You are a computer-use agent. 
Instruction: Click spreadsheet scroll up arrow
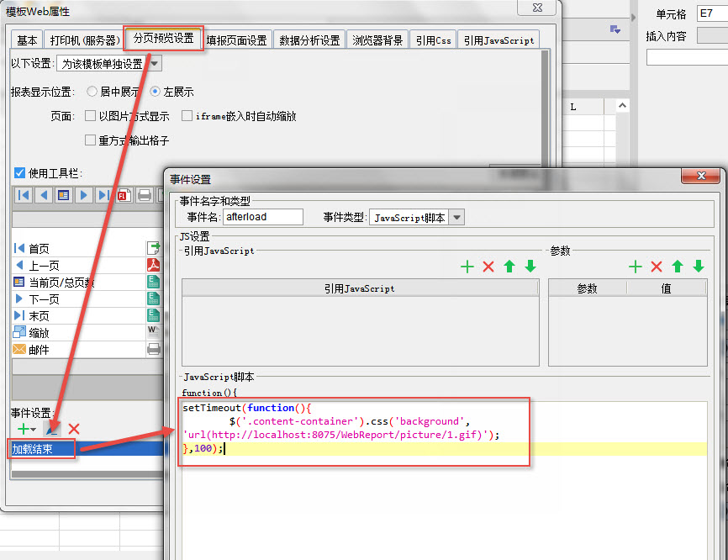622,106
